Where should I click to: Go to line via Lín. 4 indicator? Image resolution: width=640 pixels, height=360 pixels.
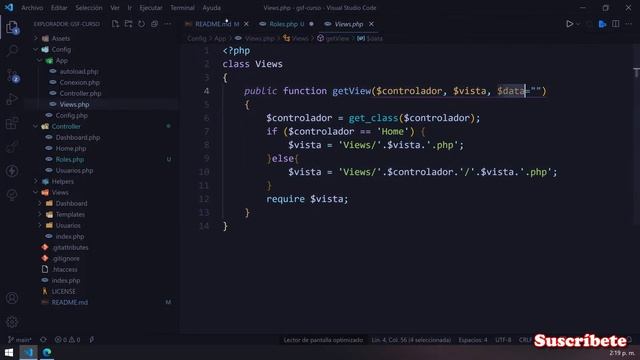tap(411, 340)
